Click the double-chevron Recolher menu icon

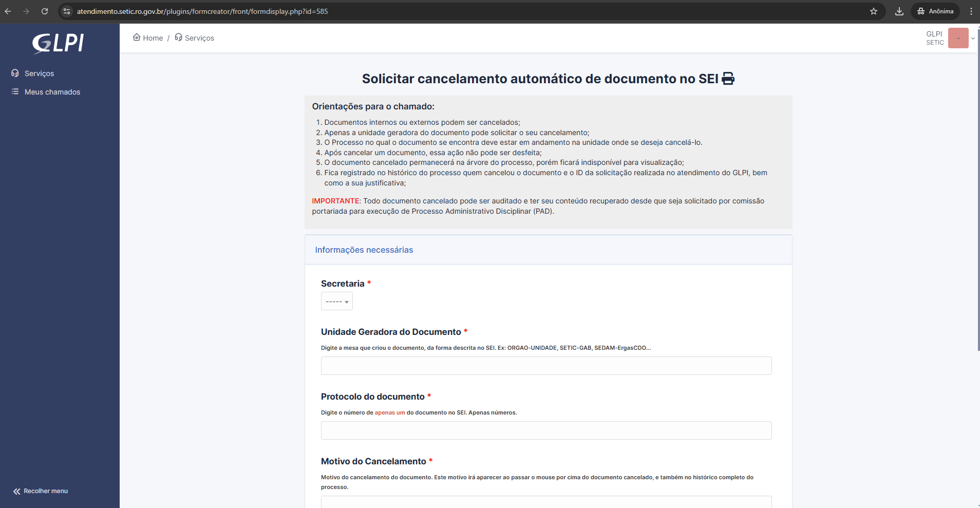(15, 491)
